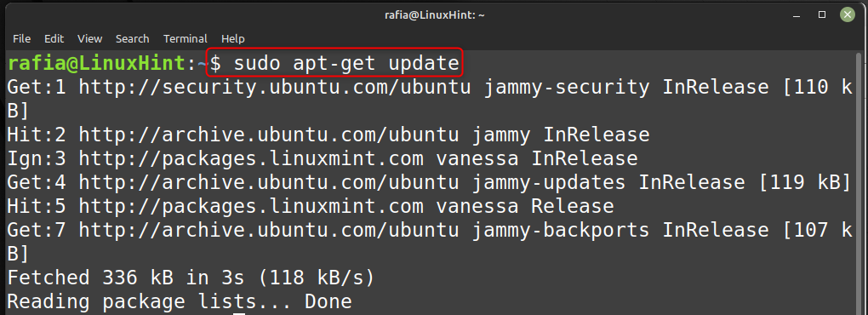Click the security.ubuntu.com URL line

coord(430,99)
